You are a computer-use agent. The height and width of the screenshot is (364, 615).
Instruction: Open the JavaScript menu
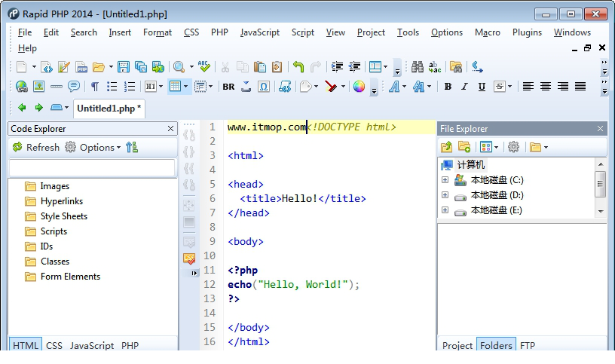pos(260,32)
